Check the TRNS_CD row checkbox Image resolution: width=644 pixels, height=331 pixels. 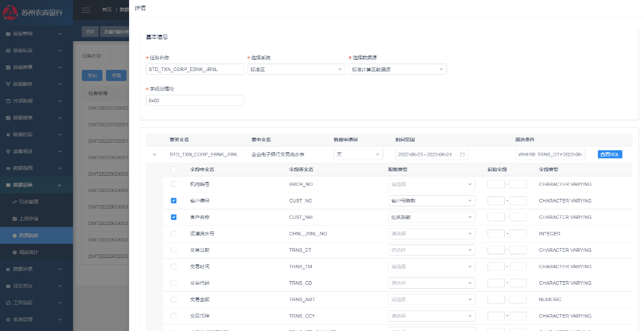(173, 283)
